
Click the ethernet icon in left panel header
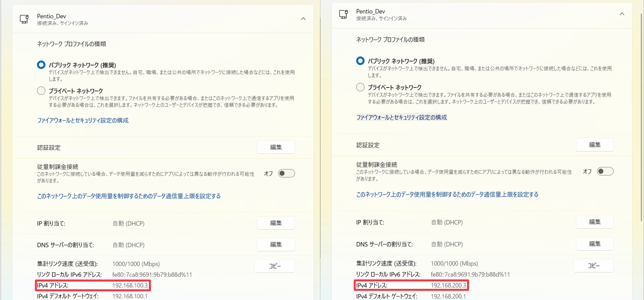point(24,19)
